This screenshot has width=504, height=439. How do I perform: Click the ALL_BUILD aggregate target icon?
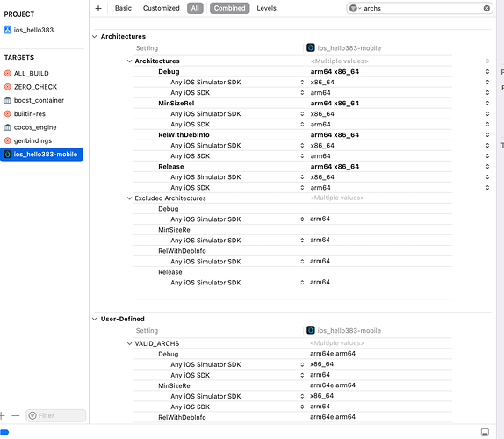point(7,73)
